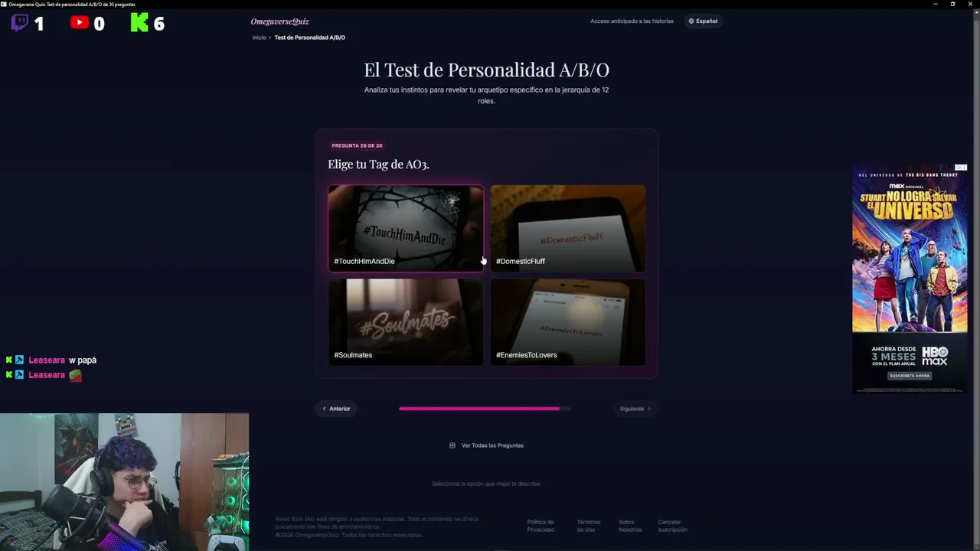Restore down the browser window
Viewport: 980px width, 551px height.
coord(952,4)
